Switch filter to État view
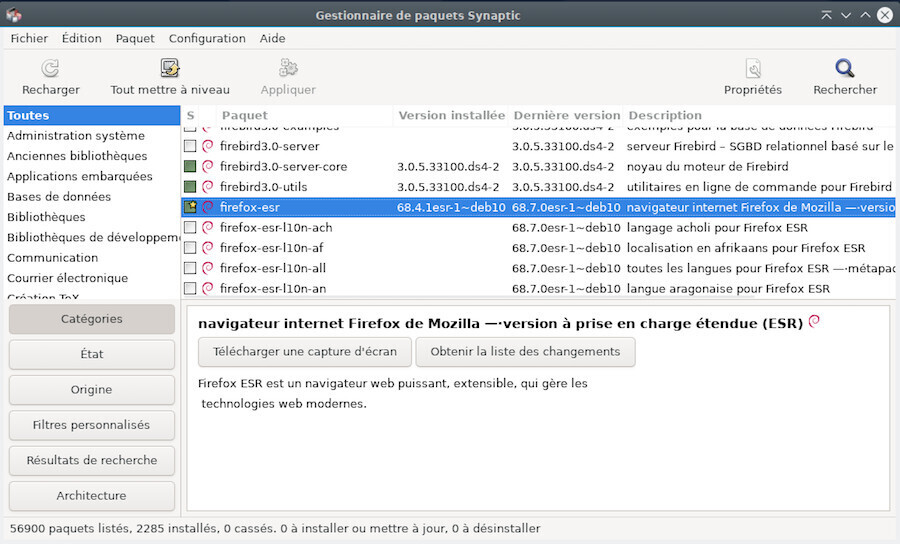 91,354
